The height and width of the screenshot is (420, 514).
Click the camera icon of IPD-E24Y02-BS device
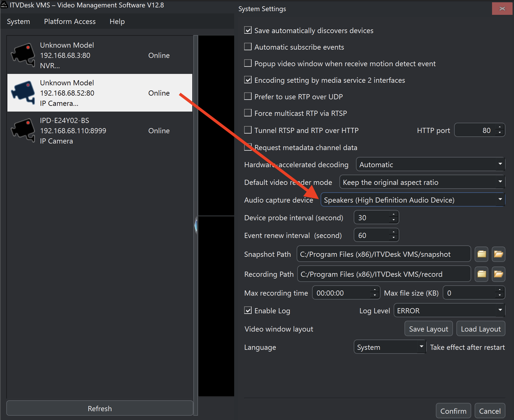coord(23,130)
